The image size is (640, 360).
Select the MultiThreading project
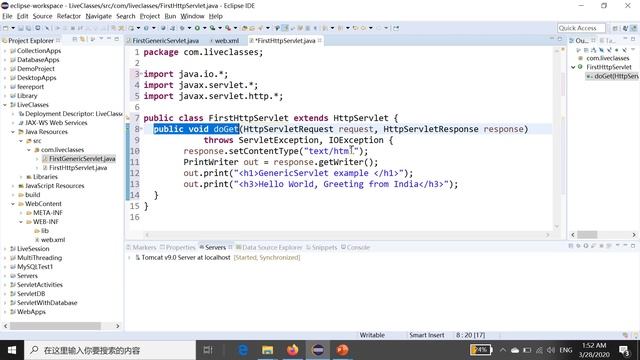click(x=39, y=258)
